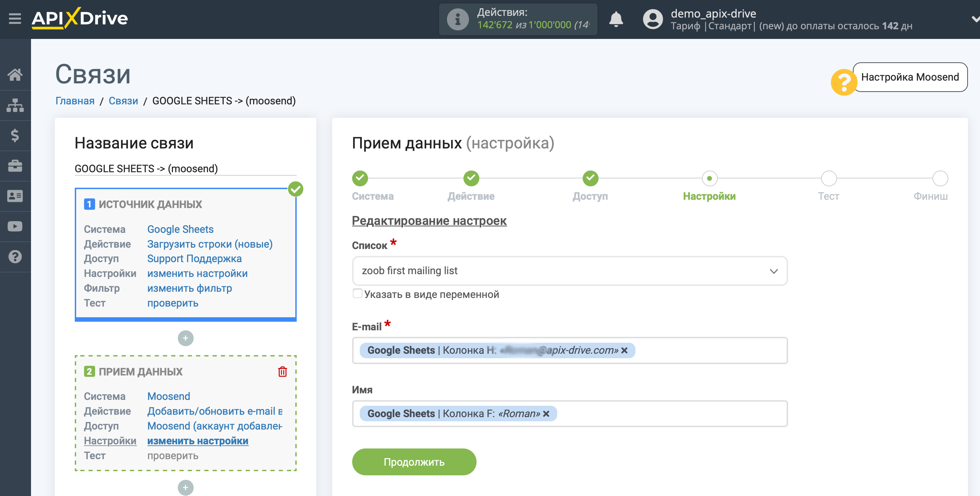Open Загрузить строки (новые) action link
The height and width of the screenshot is (496, 980).
[x=210, y=244]
